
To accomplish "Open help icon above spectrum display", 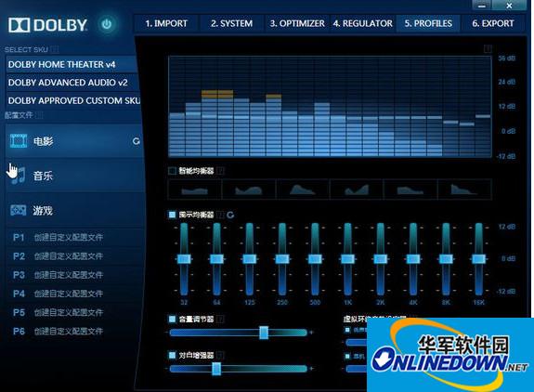I will [488, 48].
